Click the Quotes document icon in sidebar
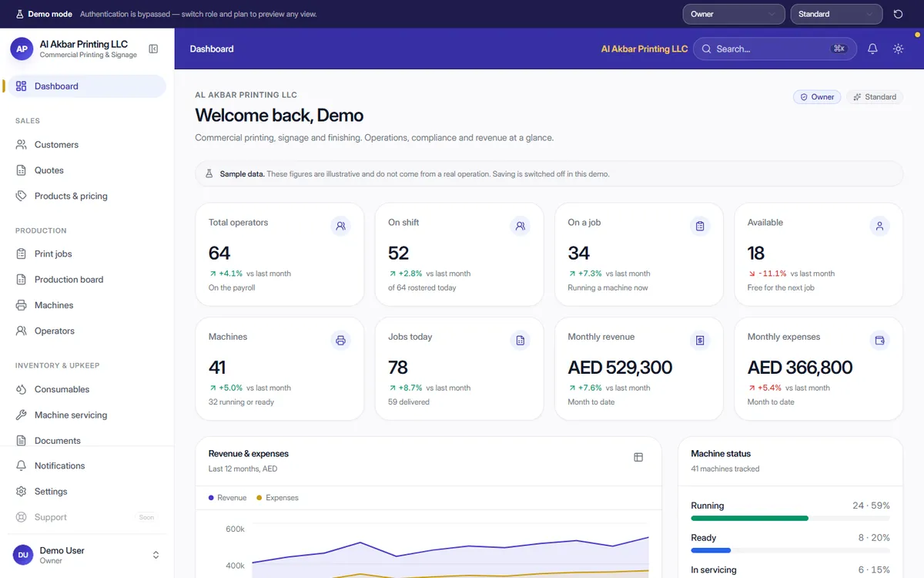 click(21, 170)
